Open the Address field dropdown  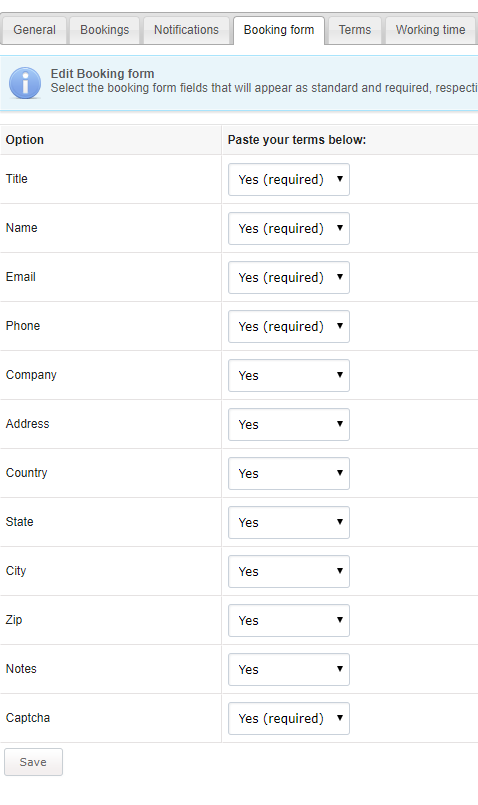point(289,425)
